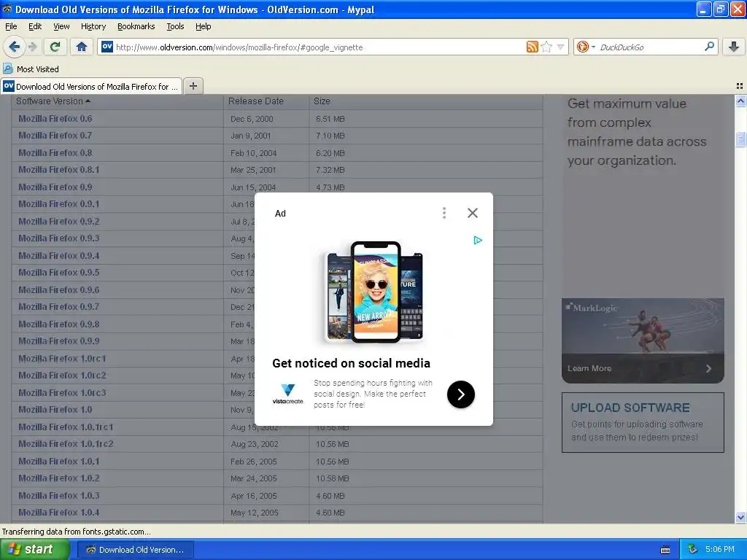Open the Mozilla Firefox 0.7 link
747x560 pixels.
point(55,135)
